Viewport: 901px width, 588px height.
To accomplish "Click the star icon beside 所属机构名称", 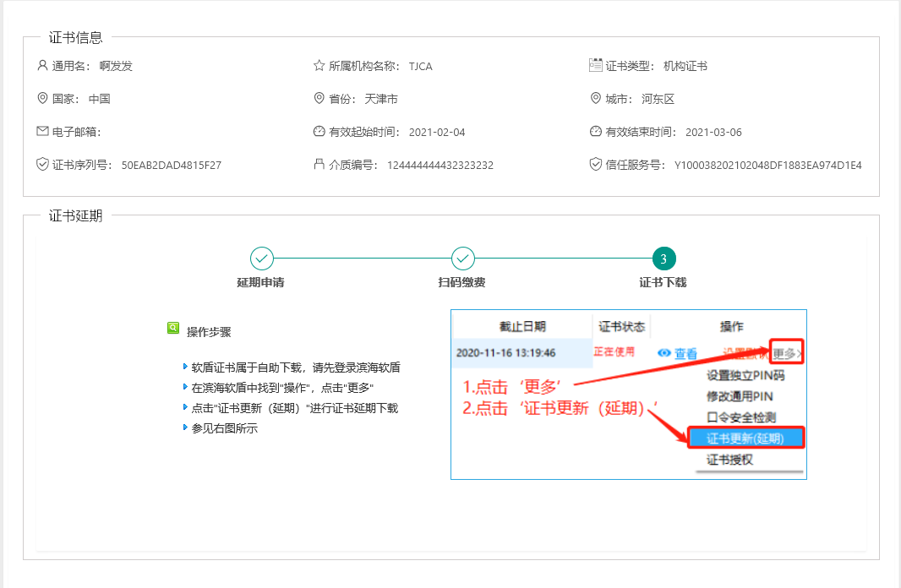I will point(319,66).
